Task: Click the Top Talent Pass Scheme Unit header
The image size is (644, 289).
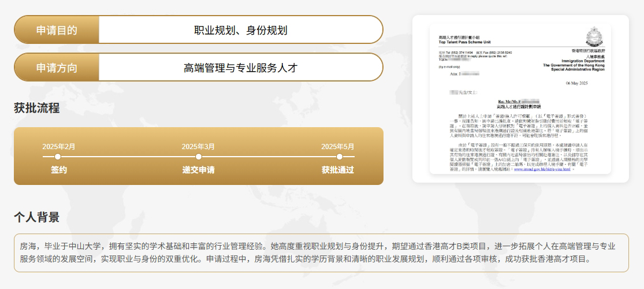Action: [467, 43]
